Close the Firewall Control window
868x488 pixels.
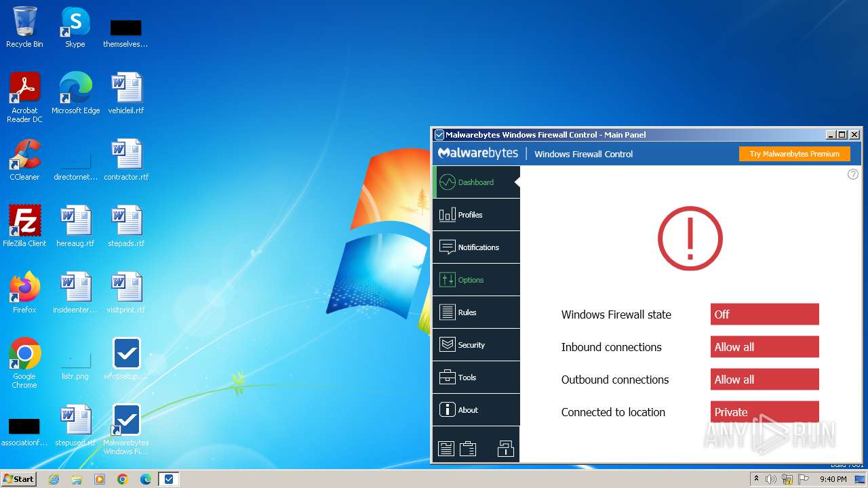pyautogui.click(x=854, y=135)
